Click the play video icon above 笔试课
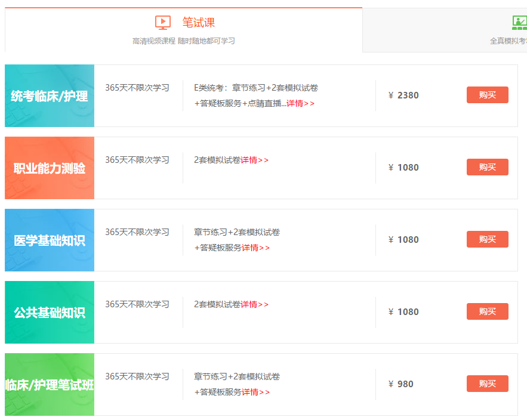Image resolution: width=527 pixels, height=420 pixels. point(162,22)
